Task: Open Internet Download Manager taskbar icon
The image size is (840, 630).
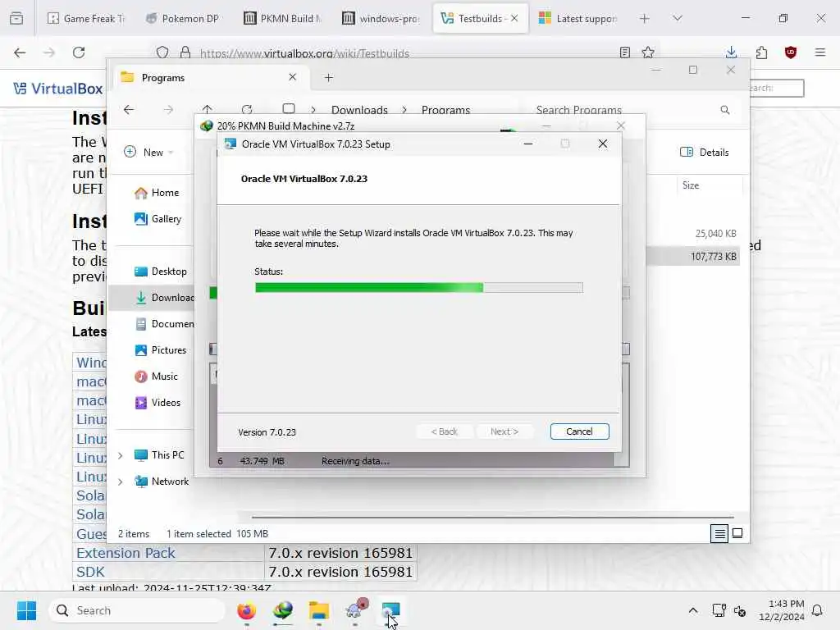Action: pos(283,610)
